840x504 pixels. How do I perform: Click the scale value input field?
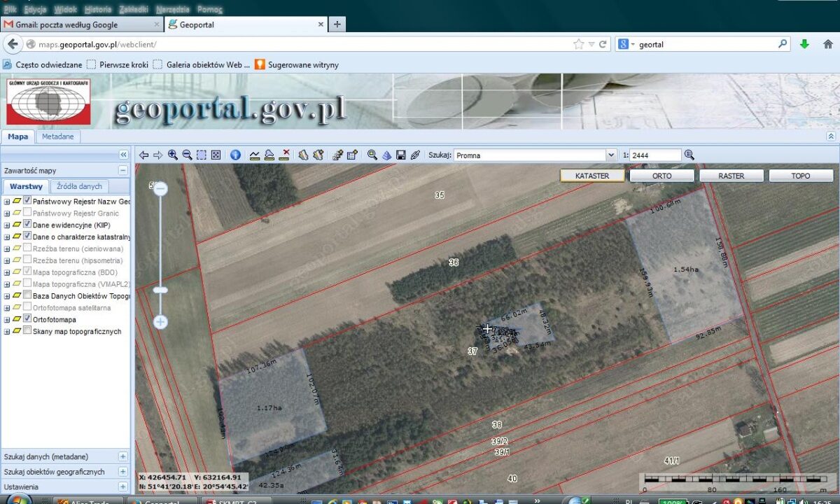click(x=654, y=155)
